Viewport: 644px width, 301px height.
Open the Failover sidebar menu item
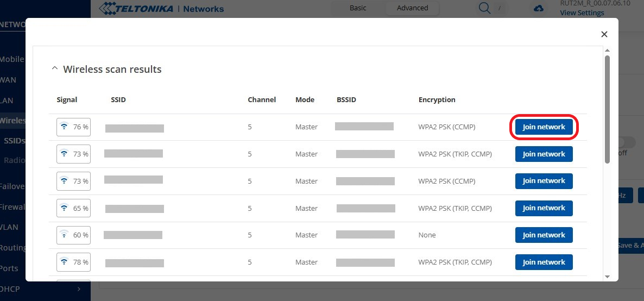pyautogui.click(x=12, y=186)
